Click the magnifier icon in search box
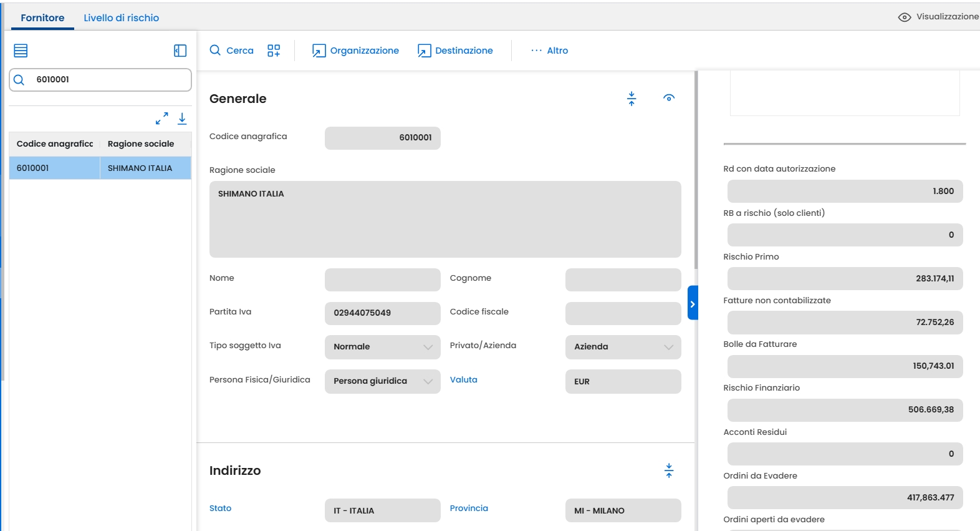 pyautogui.click(x=19, y=80)
